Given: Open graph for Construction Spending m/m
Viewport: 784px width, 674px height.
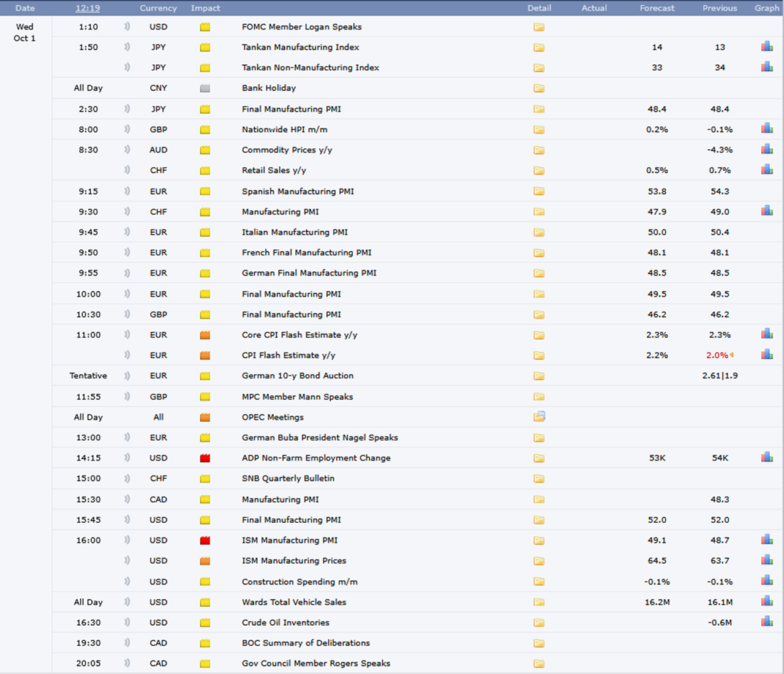Looking at the screenshot, I should point(767,581).
